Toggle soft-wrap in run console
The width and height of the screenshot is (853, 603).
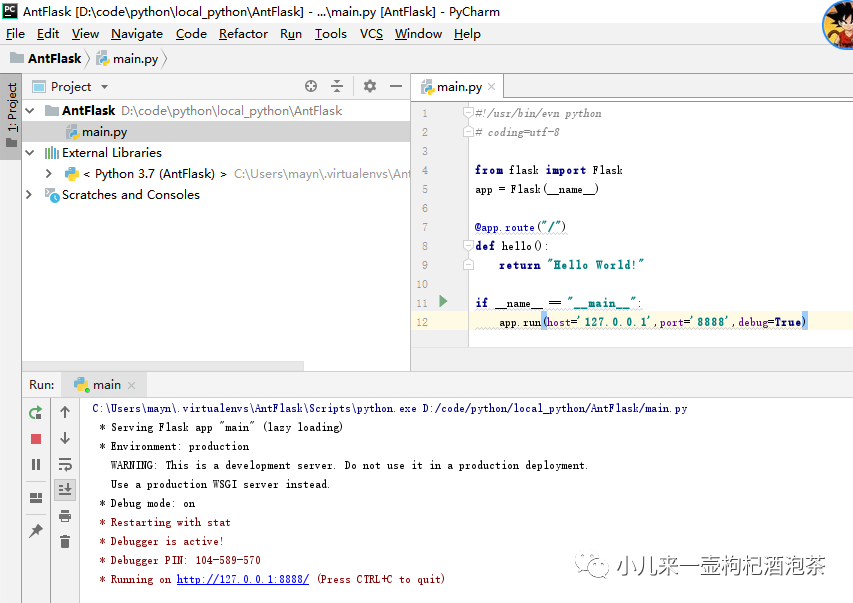pos(65,464)
